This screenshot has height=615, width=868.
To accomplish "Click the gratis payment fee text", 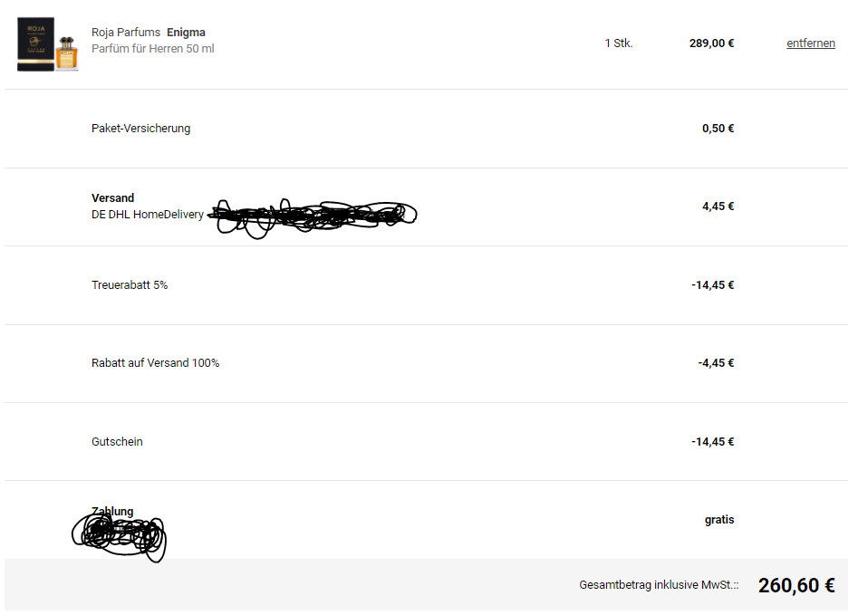I will coord(719,520).
